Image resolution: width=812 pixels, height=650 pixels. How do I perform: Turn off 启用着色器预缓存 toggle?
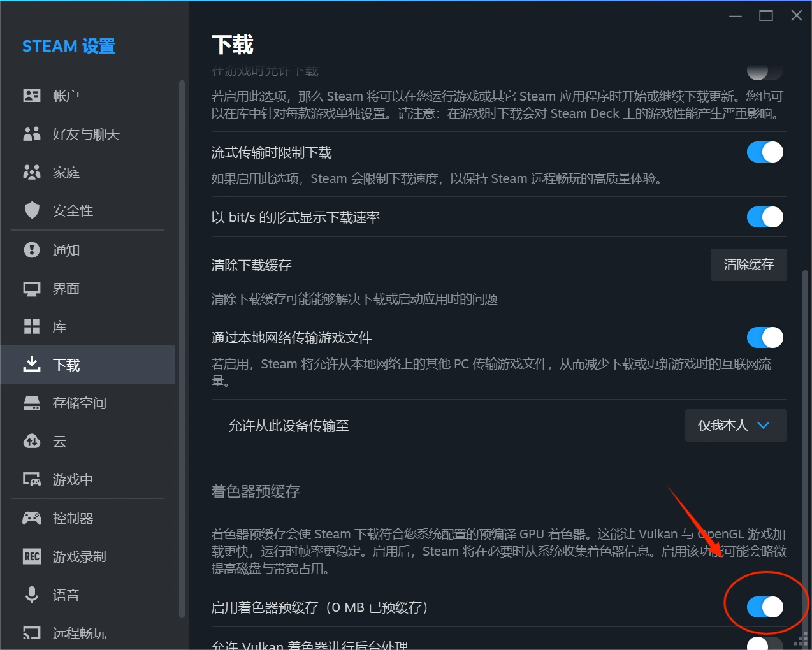765,607
